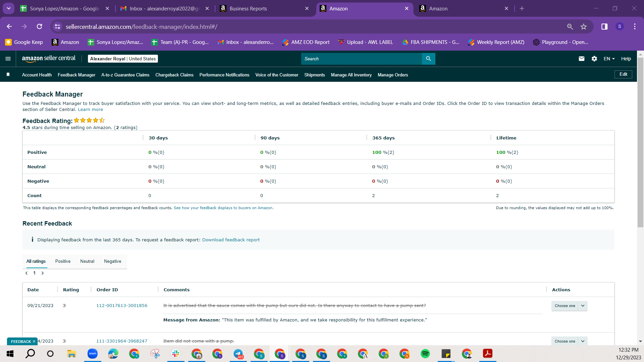This screenshot has width=644, height=362.
Task: Switch to the Negative tab
Action: point(113,261)
